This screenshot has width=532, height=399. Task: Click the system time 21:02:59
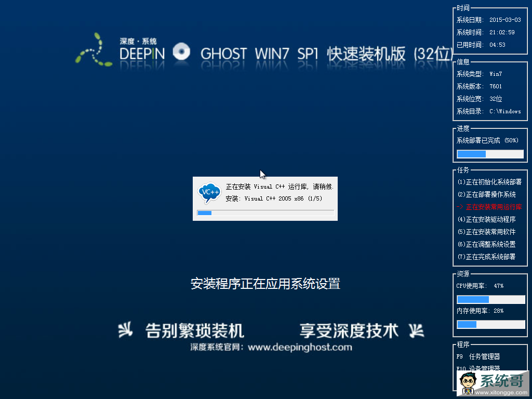tap(502, 33)
